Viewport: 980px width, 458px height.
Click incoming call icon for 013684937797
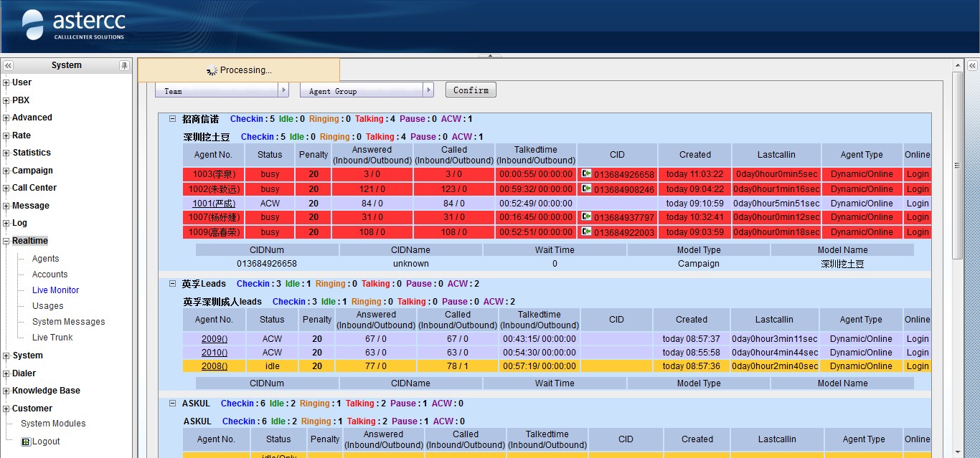pos(587,217)
